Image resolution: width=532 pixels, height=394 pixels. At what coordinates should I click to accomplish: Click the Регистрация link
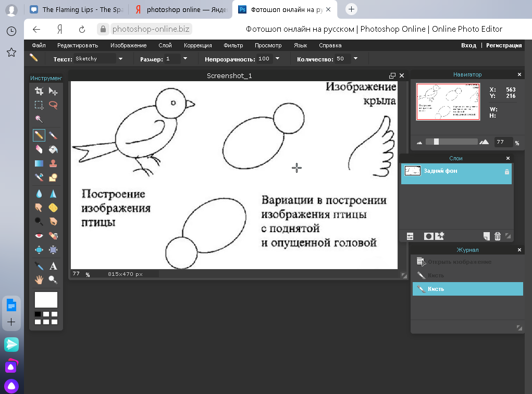tap(504, 45)
